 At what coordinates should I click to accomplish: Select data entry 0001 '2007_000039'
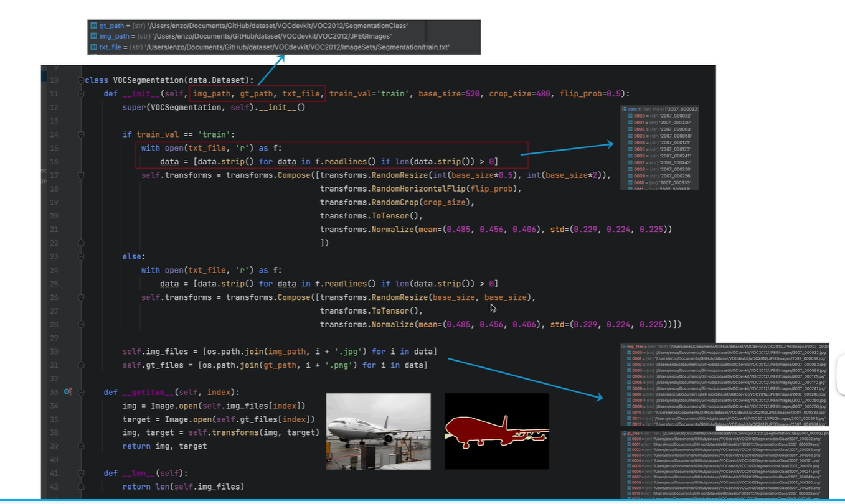[x=660, y=123]
